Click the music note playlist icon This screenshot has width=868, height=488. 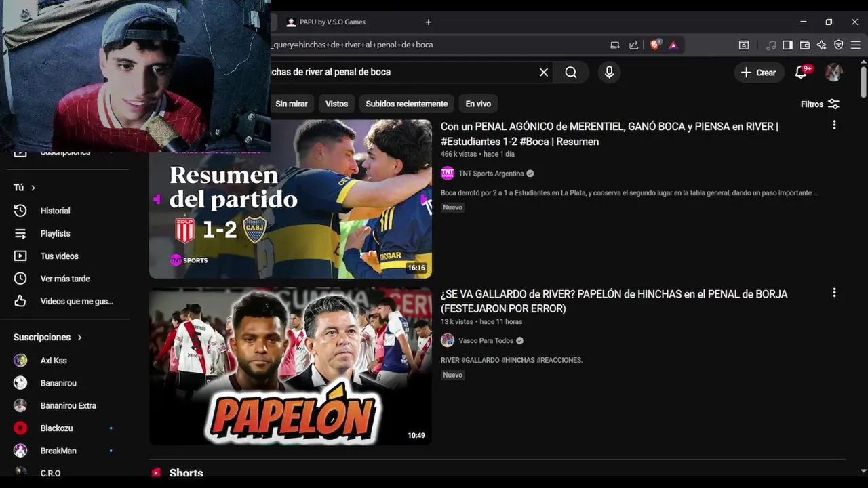point(771,45)
